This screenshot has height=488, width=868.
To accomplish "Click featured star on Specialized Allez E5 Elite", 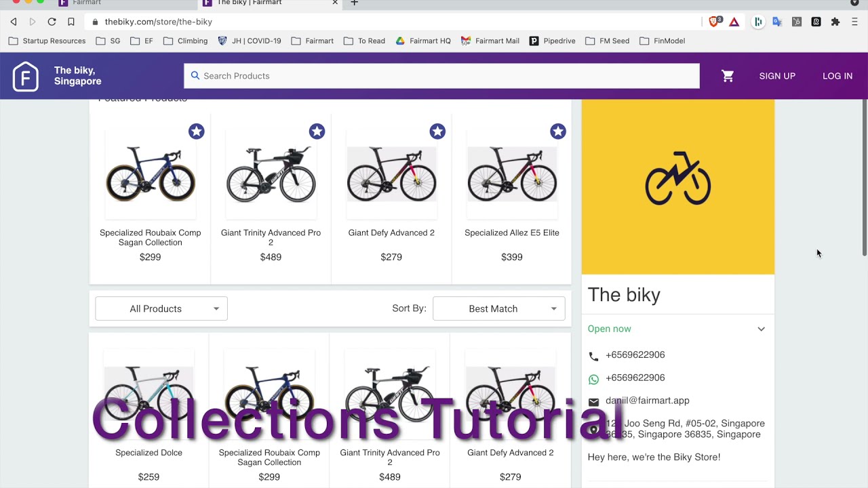I will (558, 131).
